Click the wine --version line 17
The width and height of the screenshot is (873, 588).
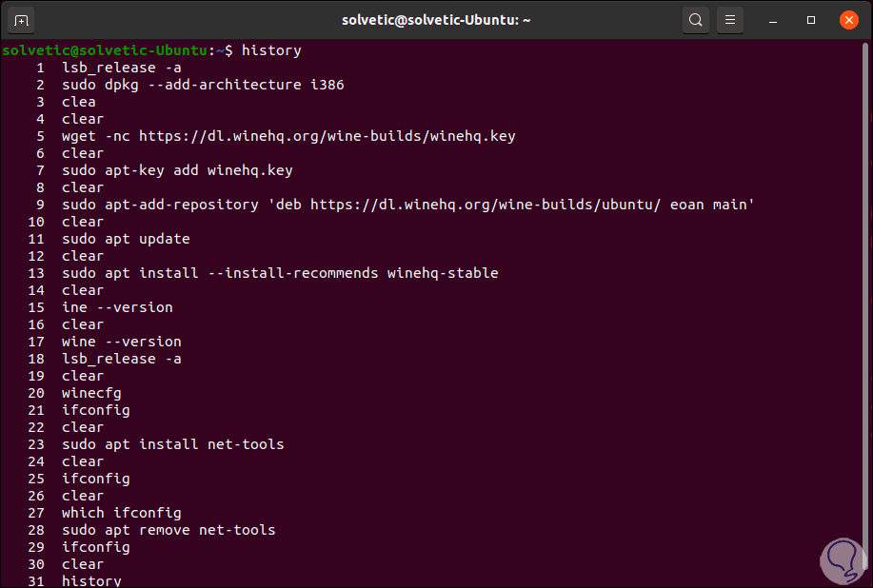(121, 342)
